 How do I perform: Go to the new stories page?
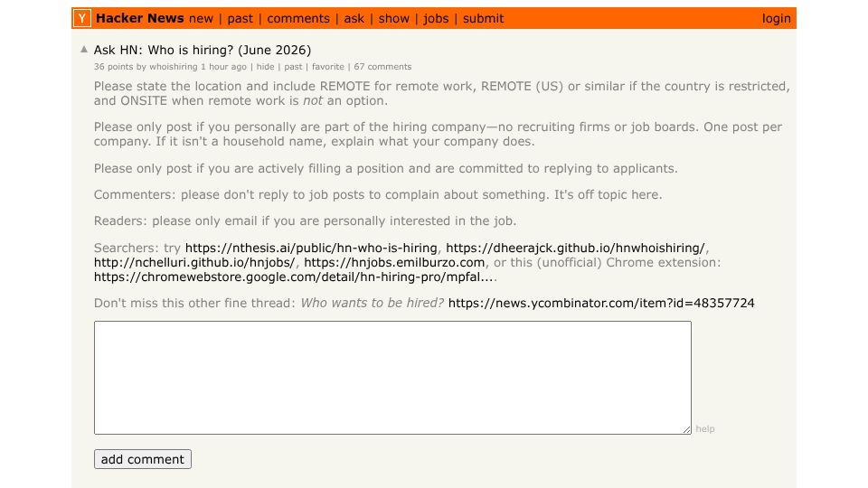[x=201, y=19]
